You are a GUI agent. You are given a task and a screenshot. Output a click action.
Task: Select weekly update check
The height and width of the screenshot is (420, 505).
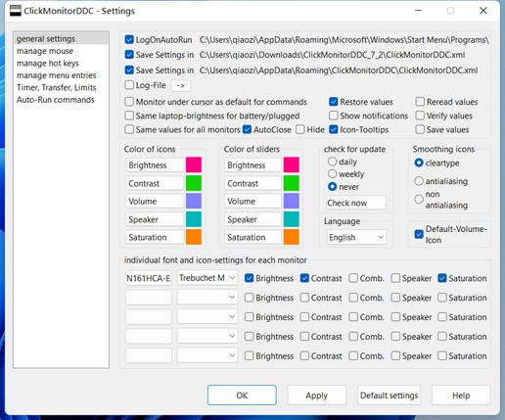click(332, 174)
